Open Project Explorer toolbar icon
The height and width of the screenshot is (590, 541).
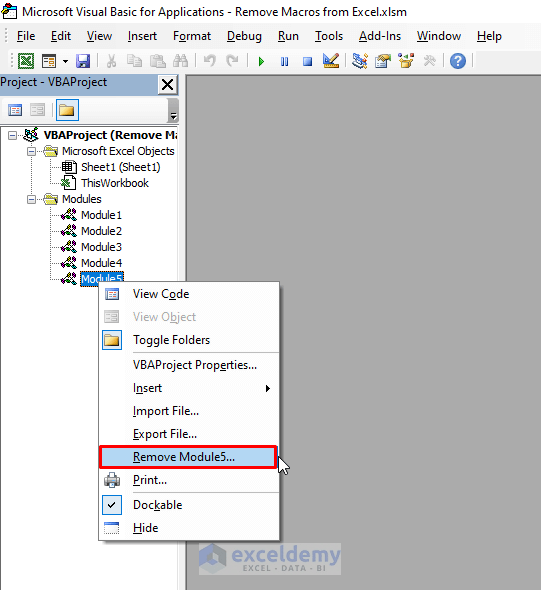pos(360,61)
